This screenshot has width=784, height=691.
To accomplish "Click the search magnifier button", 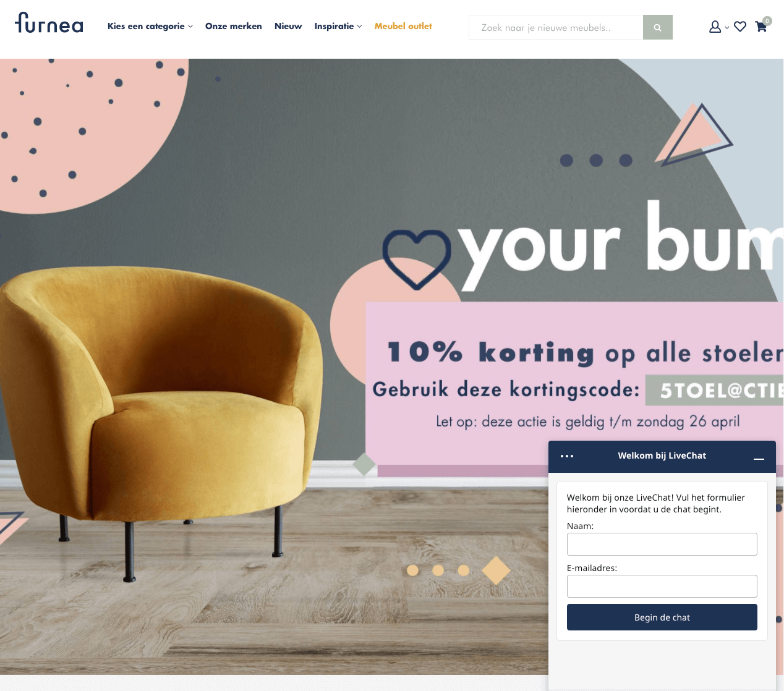I will click(x=658, y=28).
